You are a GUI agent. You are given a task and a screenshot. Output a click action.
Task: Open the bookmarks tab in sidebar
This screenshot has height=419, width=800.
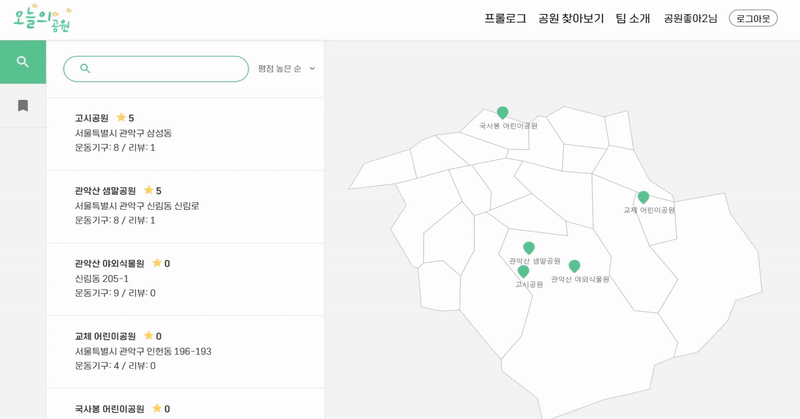tap(23, 106)
